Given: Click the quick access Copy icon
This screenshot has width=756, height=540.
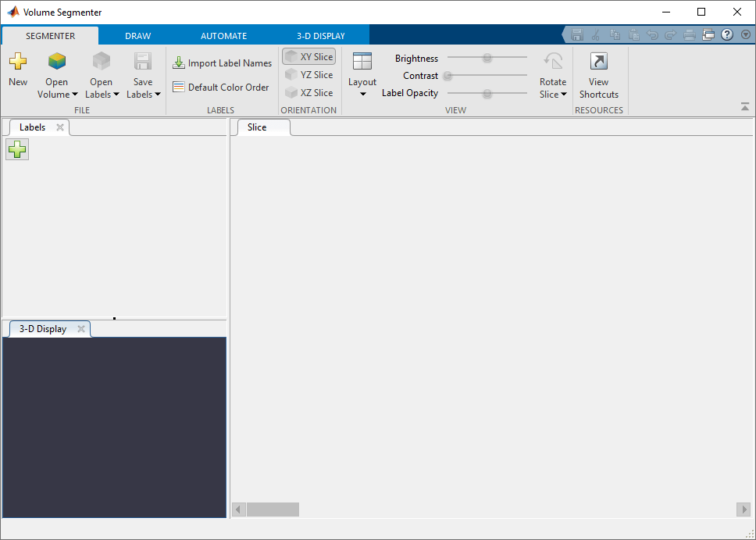Looking at the screenshot, I should 615,34.
